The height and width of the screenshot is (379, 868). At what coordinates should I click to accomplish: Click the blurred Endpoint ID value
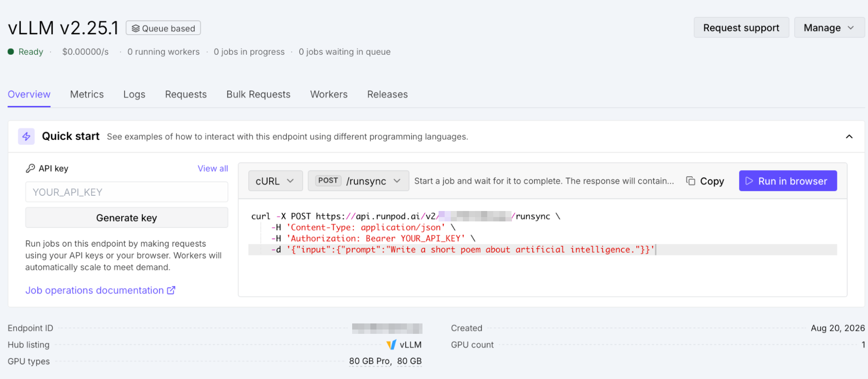click(x=387, y=328)
